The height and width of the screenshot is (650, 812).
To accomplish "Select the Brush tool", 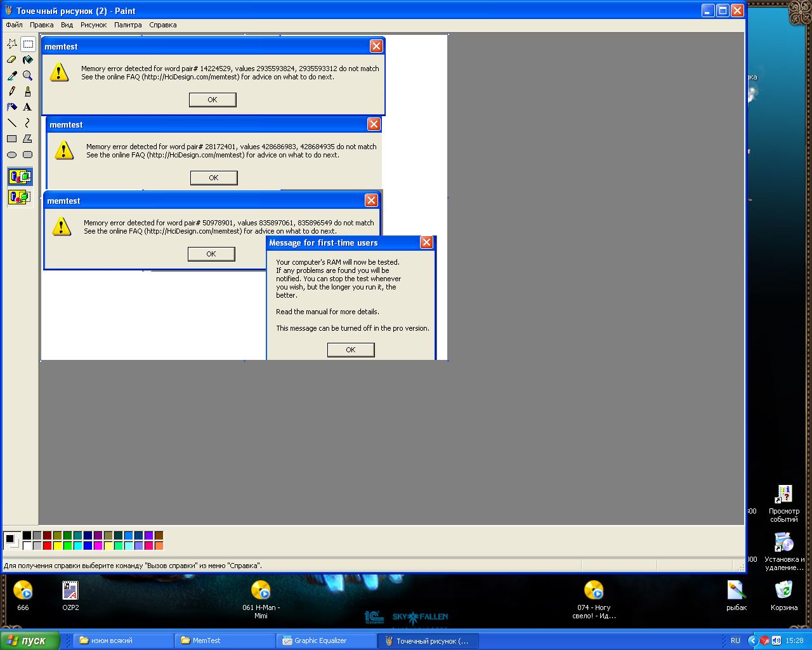I will pos(28,91).
